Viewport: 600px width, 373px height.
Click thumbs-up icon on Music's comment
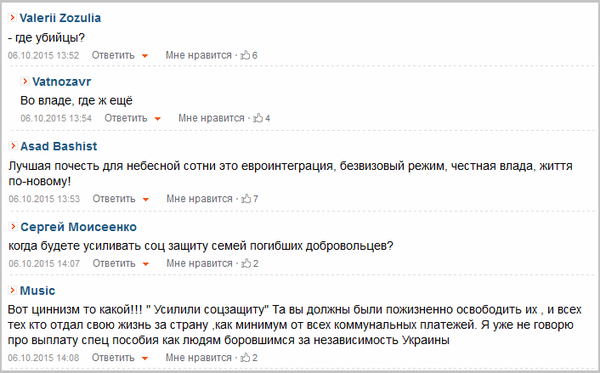[245, 357]
